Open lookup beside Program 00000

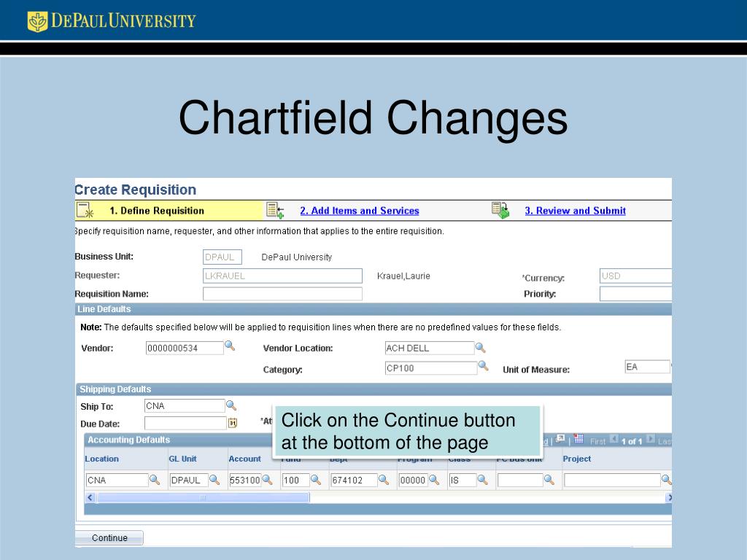coord(433,480)
